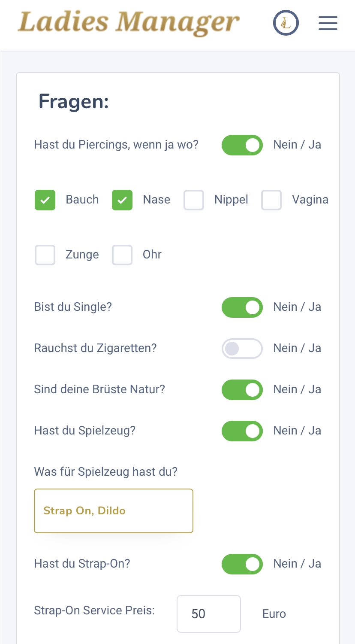Toggle the 'Hast du Strap-On?' switch
Image resolution: width=355 pixels, height=644 pixels.
(242, 564)
